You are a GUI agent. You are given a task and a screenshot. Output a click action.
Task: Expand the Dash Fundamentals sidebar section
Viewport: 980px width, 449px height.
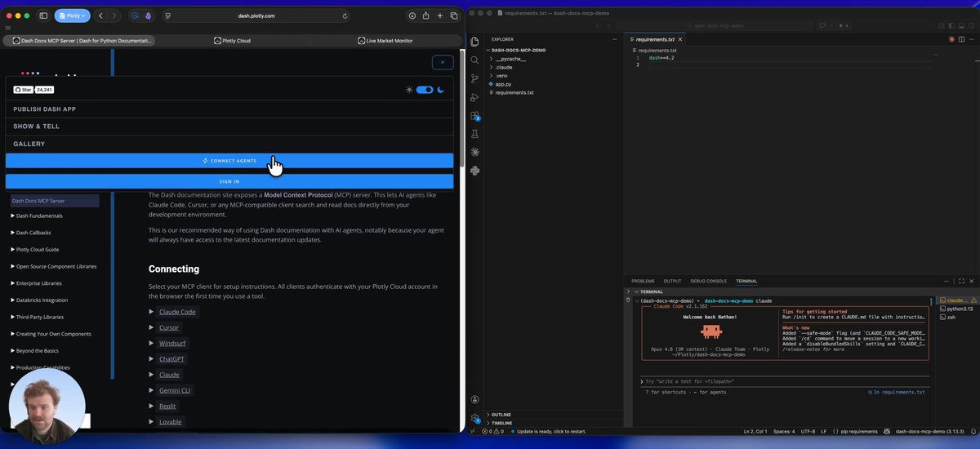(x=37, y=216)
